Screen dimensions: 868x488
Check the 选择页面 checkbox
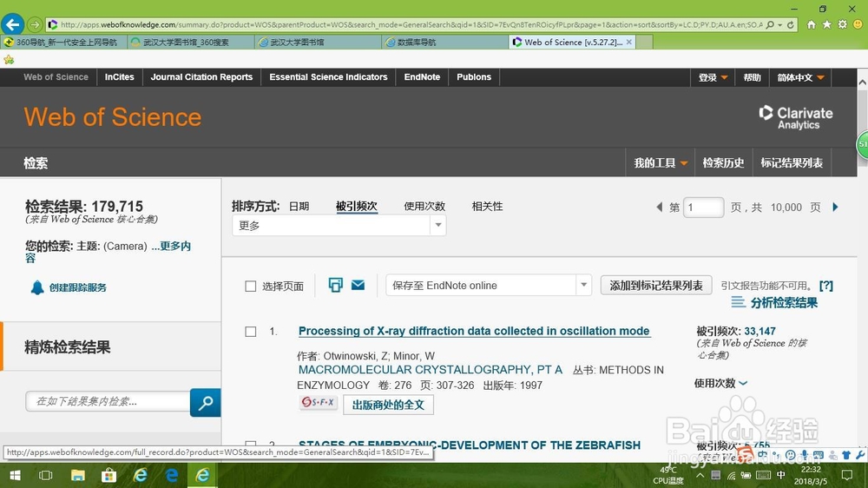click(x=251, y=286)
